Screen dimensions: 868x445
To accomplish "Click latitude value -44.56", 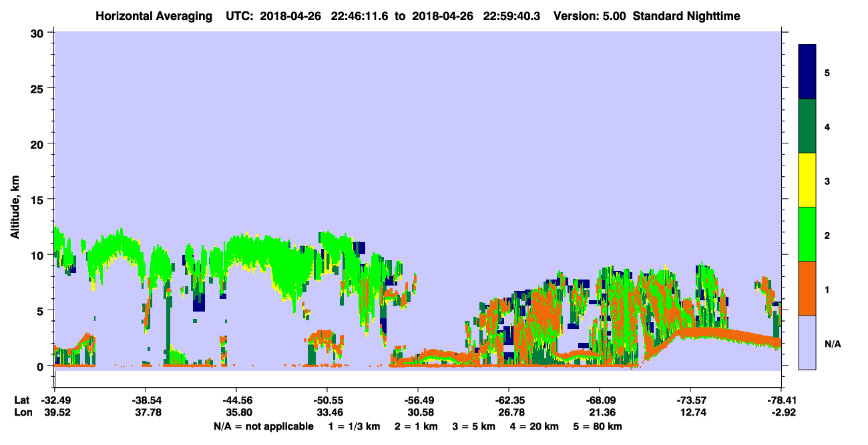I will click(236, 400).
